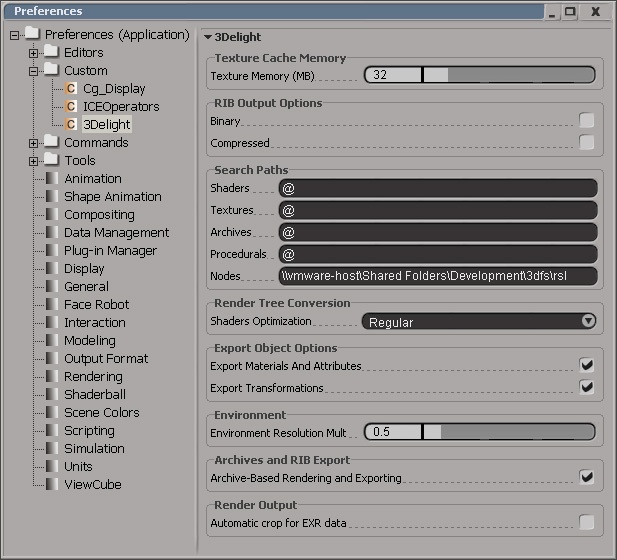Open the Data Management preferences

tap(116, 233)
